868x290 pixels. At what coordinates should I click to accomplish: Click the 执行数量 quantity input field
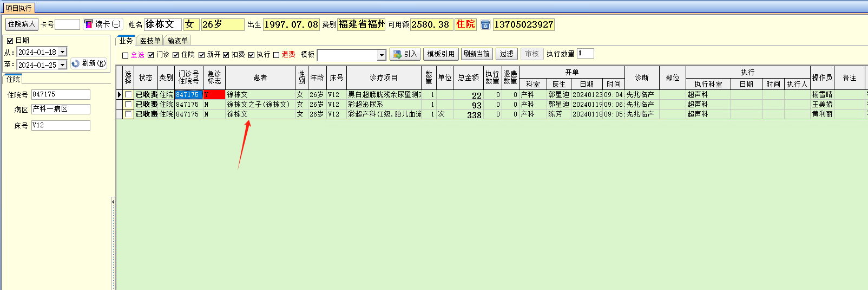click(x=586, y=53)
